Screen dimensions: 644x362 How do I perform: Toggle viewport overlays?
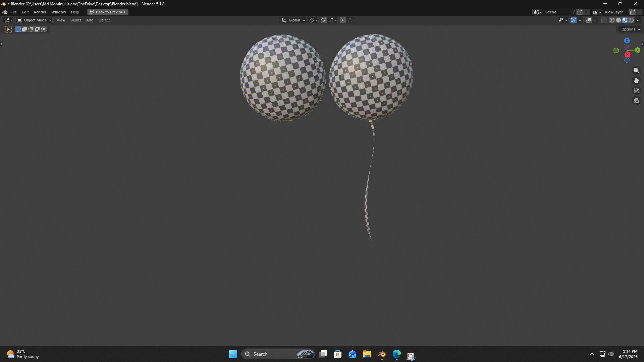click(x=589, y=20)
